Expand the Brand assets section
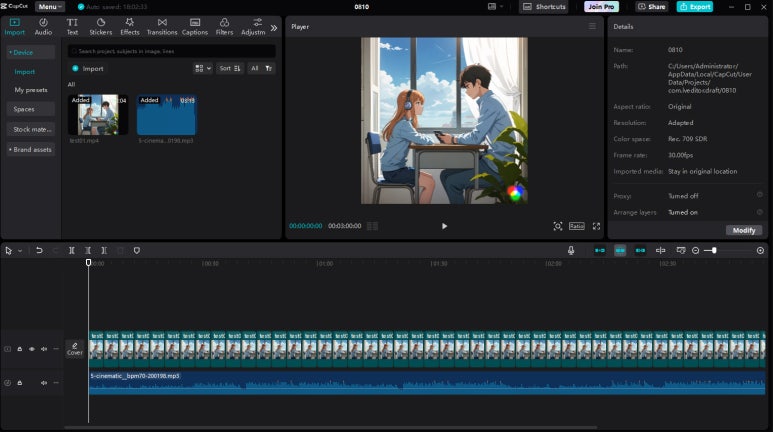The height and width of the screenshot is (432, 773). coord(31,149)
